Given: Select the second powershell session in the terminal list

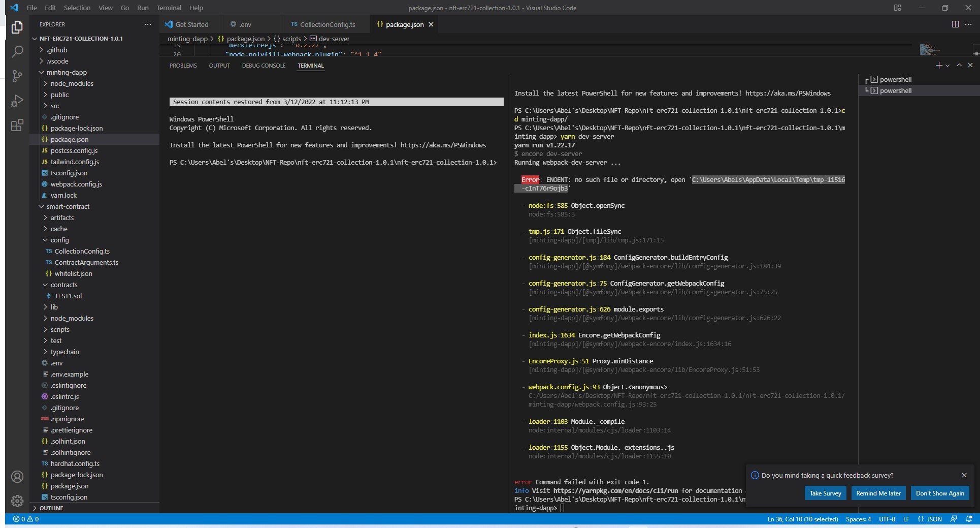Looking at the screenshot, I should pos(897,90).
